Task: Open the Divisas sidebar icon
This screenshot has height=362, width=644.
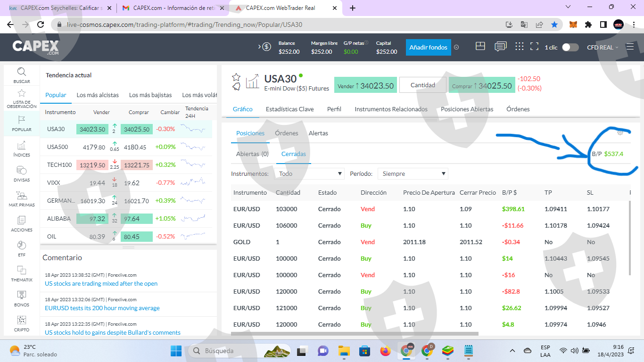Action: click(22, 171)
